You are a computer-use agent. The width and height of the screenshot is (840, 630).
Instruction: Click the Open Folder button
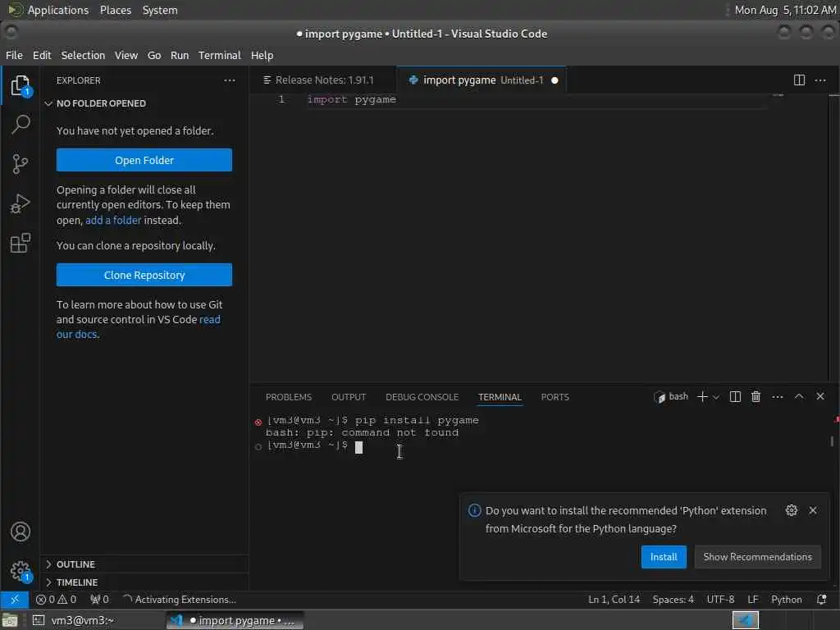point(144,160)
